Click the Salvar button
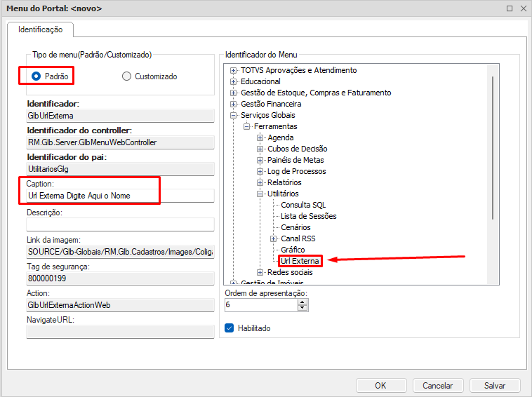 495,386
